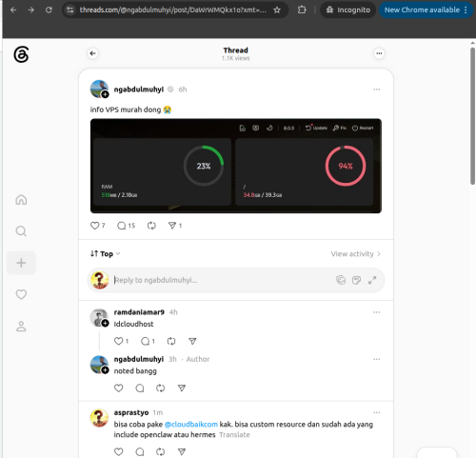
Task: Bookmark page with the star icon
Action: [x=277, y=10]
